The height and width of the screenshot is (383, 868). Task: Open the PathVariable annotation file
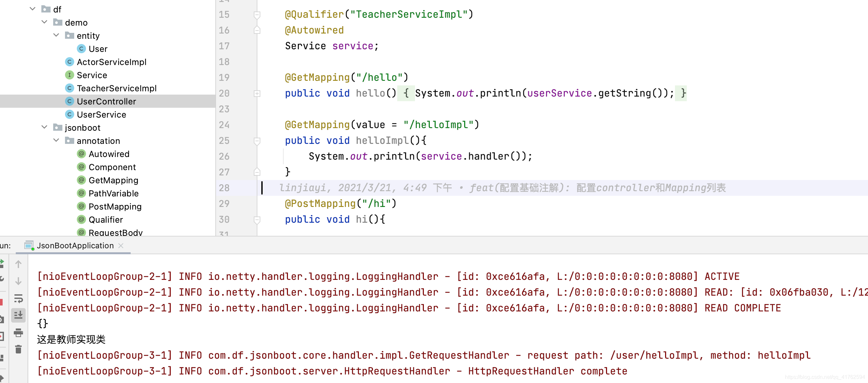(114, 193)
